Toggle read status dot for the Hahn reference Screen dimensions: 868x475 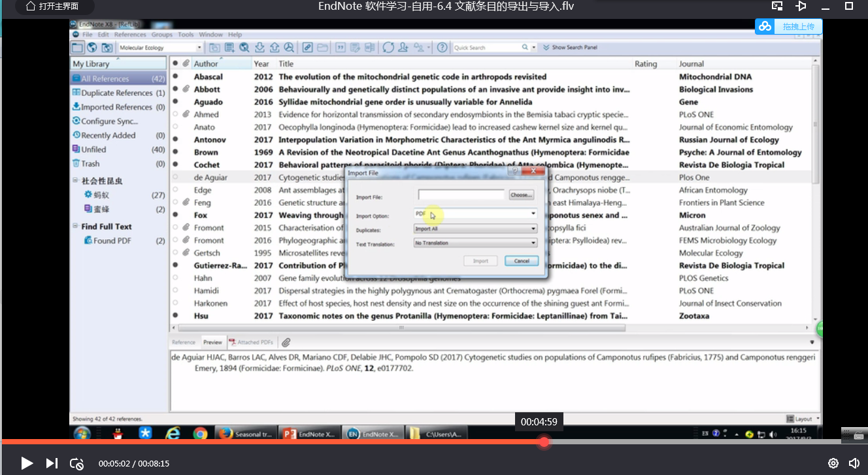pyautogui.click(x=175, y=278)
